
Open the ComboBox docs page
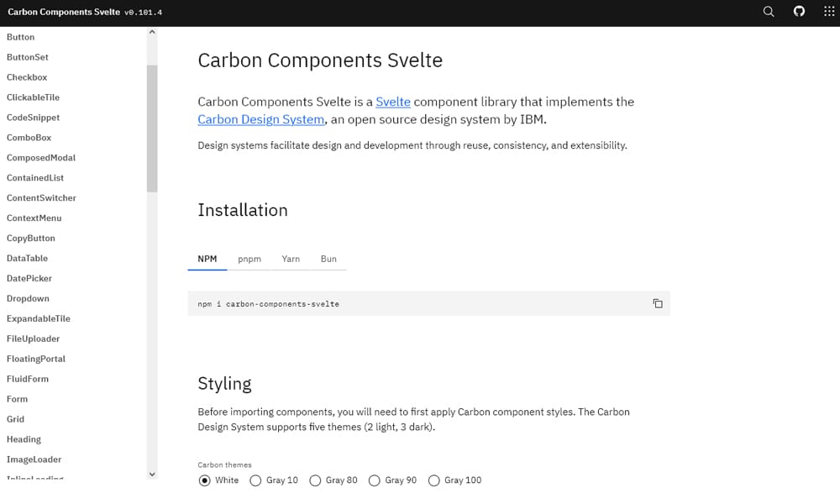pos(29,138)
